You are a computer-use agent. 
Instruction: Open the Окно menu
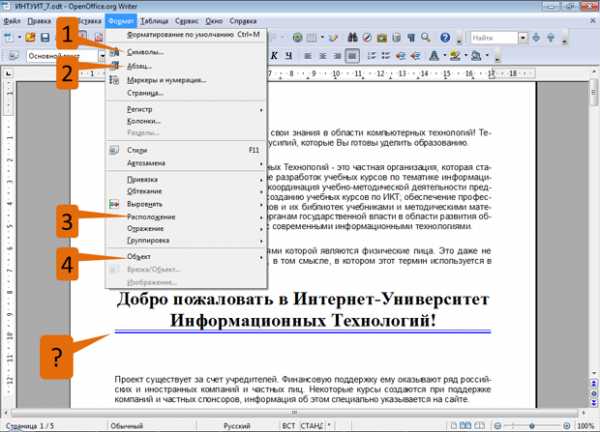pos(214,21)
